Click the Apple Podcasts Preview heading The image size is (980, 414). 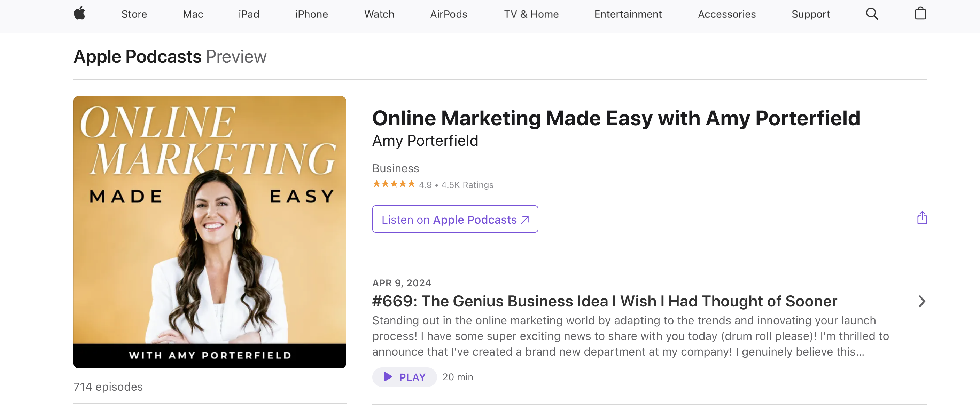(x=170, y=57)
